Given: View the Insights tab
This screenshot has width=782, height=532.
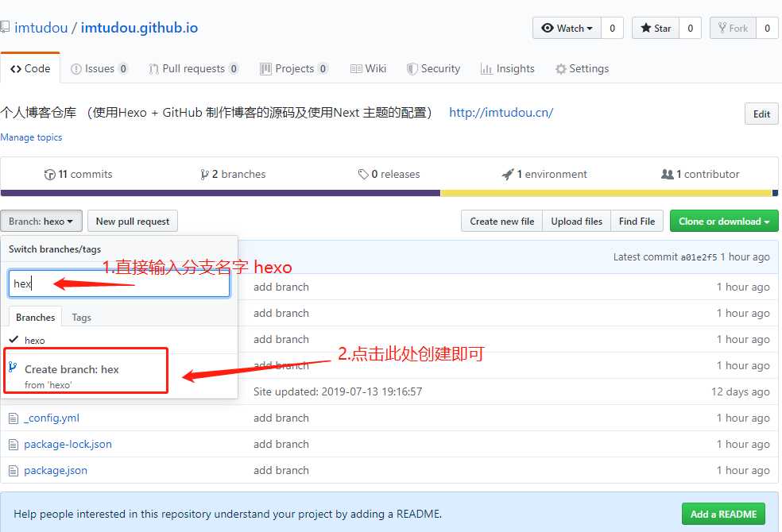Looking at the screenshot, I should (507, 69).
